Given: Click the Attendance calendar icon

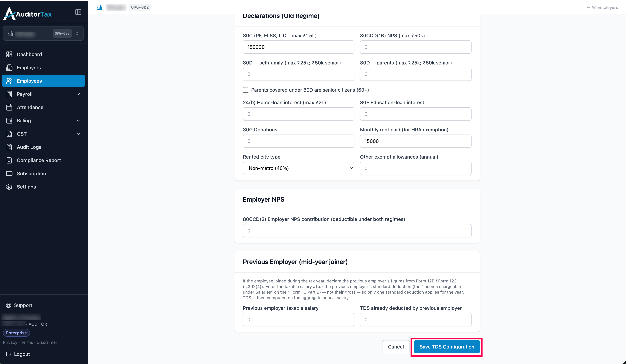Looking at the screenshot, I should (x=9, y=107).
